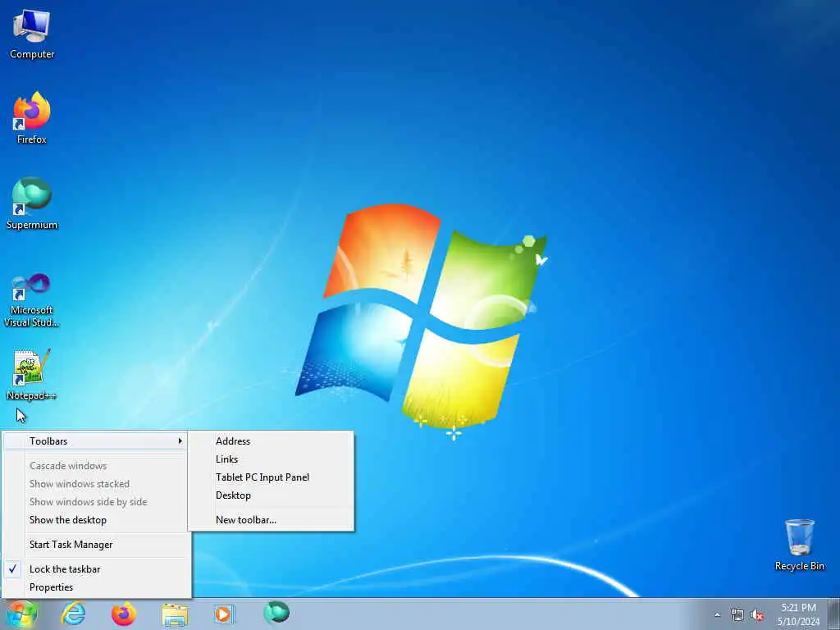Click the network tray icon

click(x=737, y=615)
